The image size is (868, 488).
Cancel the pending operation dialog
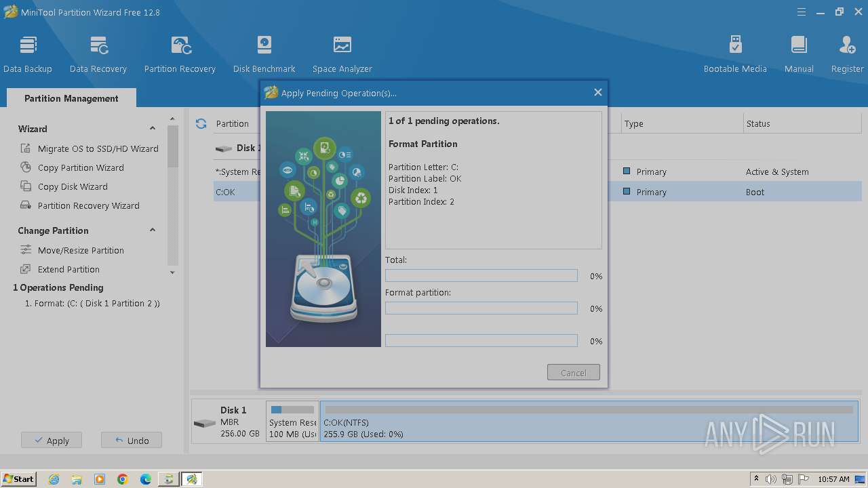[574, 373]
